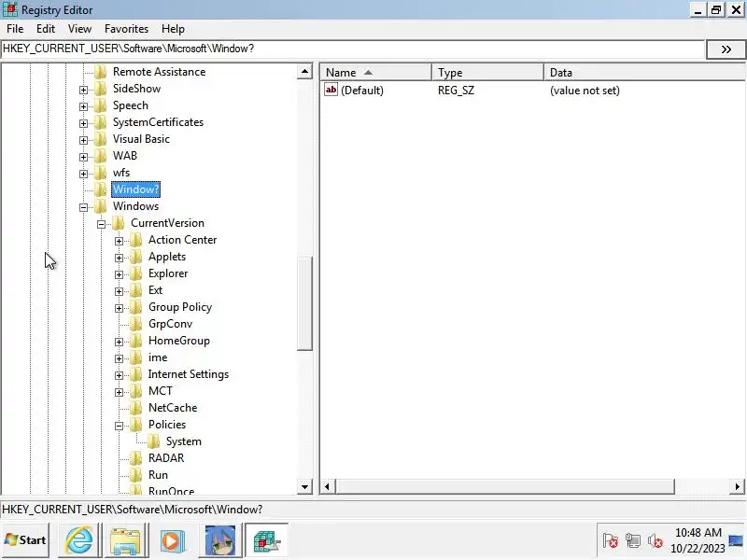
Task: Click tree pane scroll down arrow
Action: tap(304, 486)
